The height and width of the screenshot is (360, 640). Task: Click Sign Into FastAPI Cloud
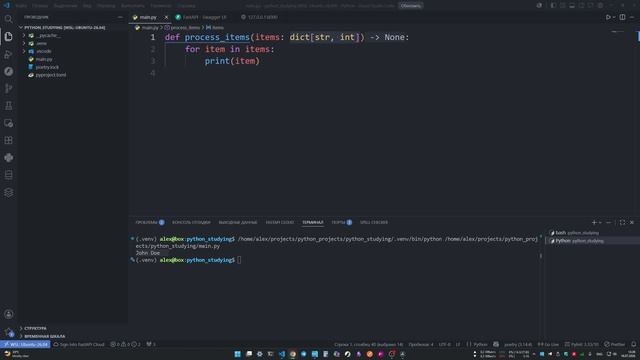coord(79,344)
